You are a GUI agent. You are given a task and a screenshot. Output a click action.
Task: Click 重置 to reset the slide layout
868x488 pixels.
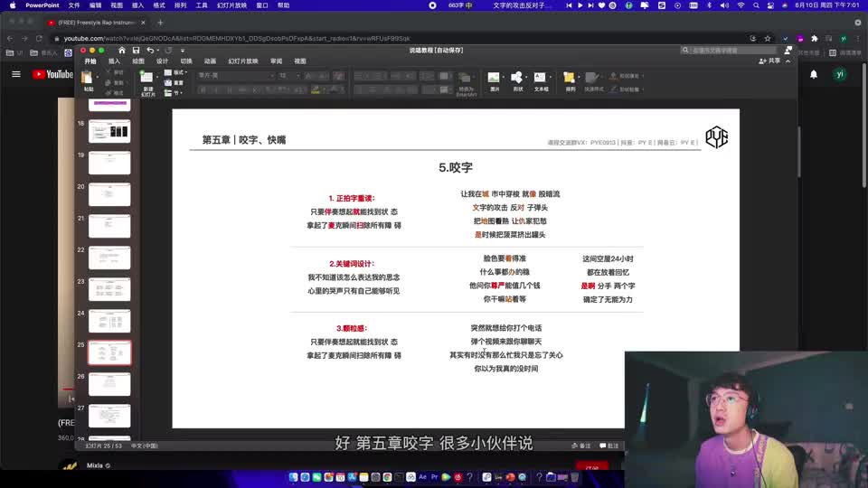(x=174, y=83)
